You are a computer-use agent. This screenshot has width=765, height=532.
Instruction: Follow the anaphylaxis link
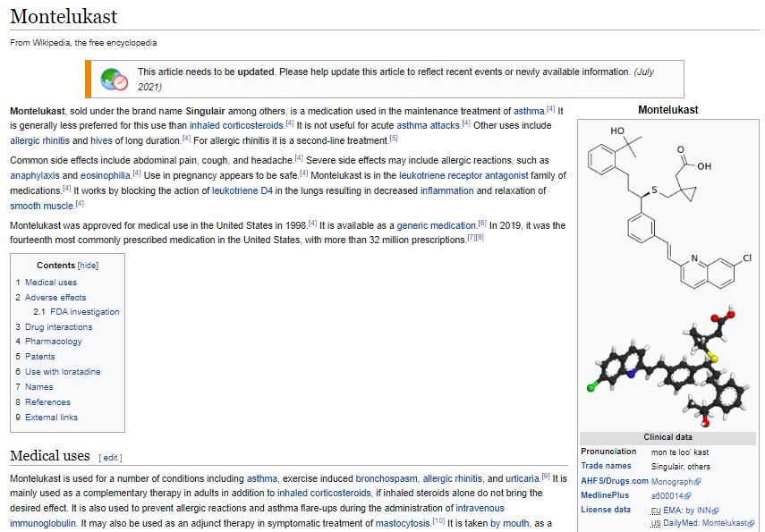click(x=35, y=175)
